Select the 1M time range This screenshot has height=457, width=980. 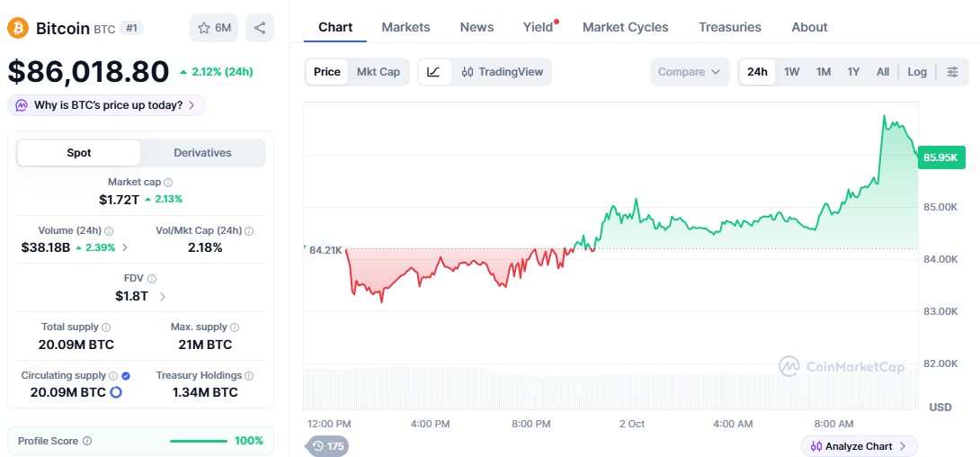coord(824,71)
